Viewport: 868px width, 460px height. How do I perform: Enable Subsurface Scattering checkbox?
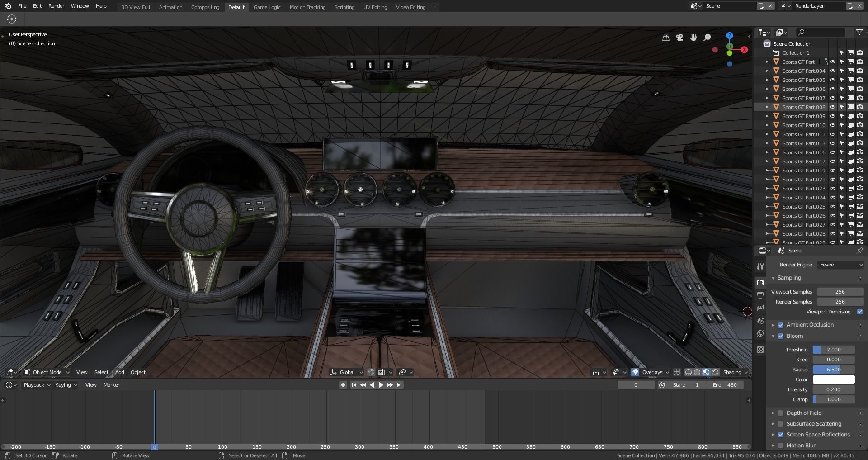tap(781, 424)
